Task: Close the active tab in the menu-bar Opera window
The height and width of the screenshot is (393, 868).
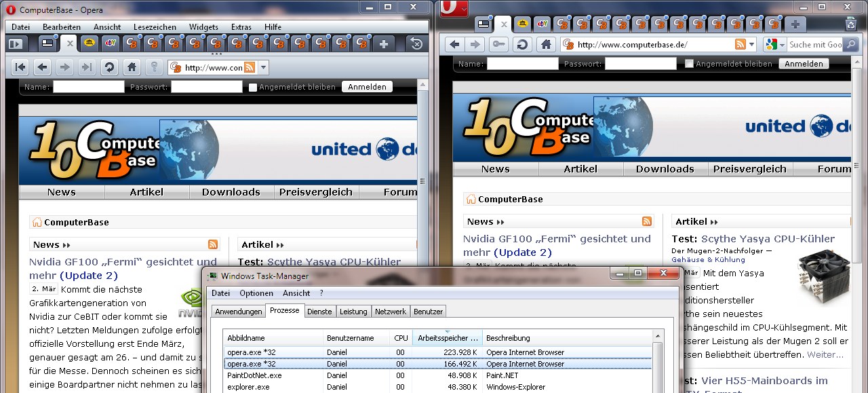Action: 69,44
